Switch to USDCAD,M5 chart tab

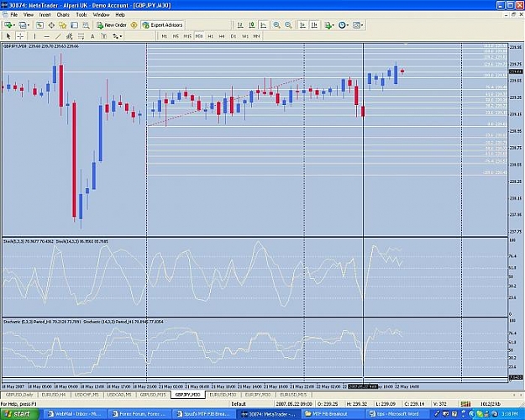click(x=119, y=395)
